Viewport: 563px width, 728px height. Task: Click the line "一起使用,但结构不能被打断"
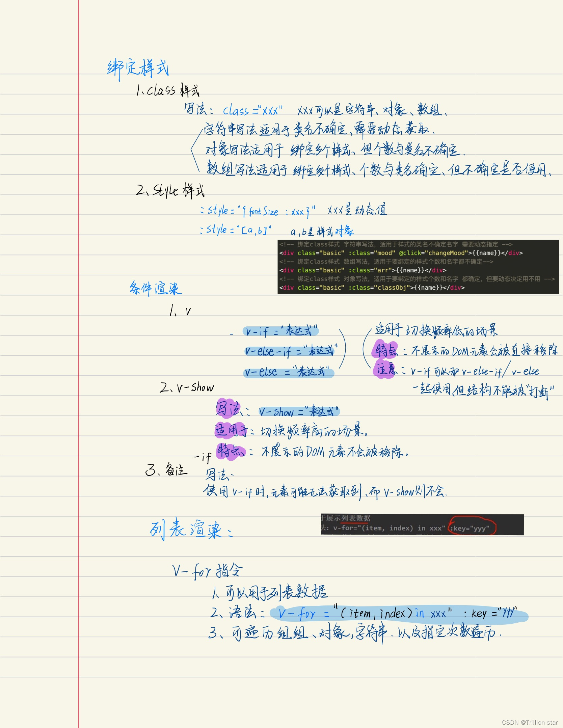pyautogui.click(x=484, y=391)
